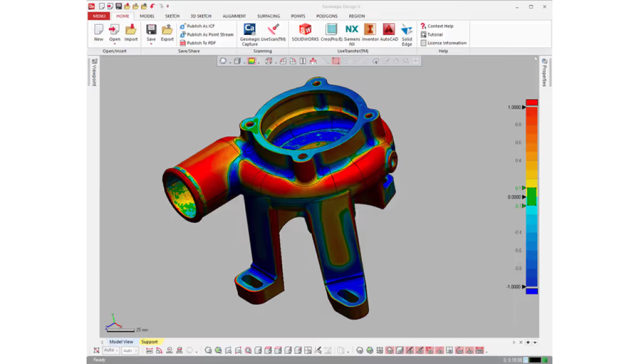Start LiveScan(TM) from the Scanning group
This screenshot has width=639, height=364.
point(273,33)
